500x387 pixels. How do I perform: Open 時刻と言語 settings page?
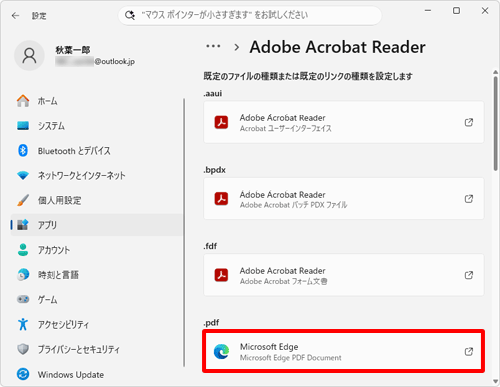tap(97, 275)
